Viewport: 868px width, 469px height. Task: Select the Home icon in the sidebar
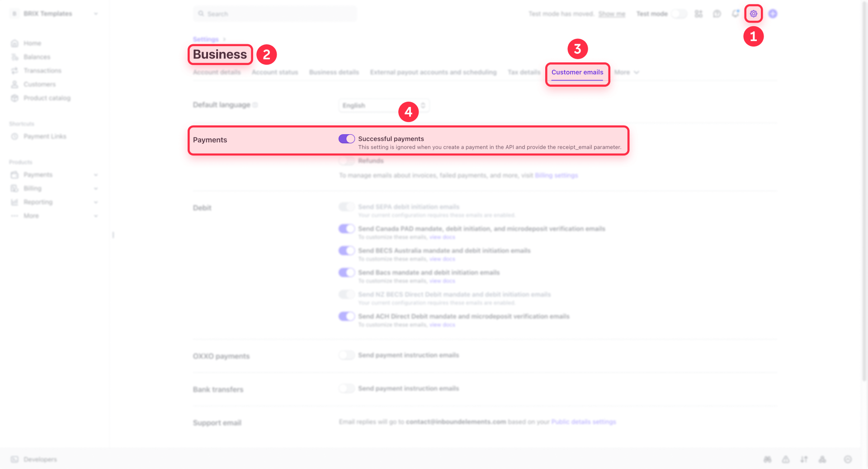pyautogui.click(x=15, y=43)
